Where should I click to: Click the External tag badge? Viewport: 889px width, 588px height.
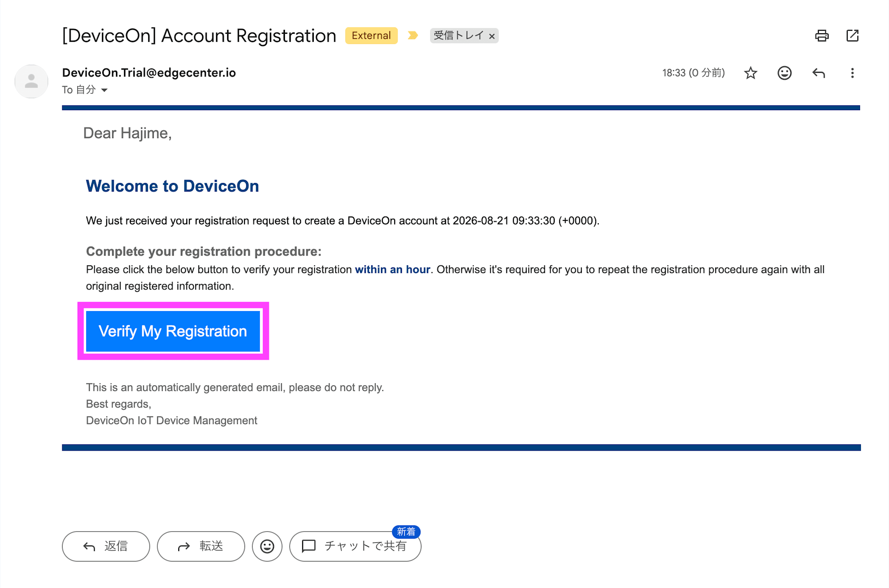point(371,36)
